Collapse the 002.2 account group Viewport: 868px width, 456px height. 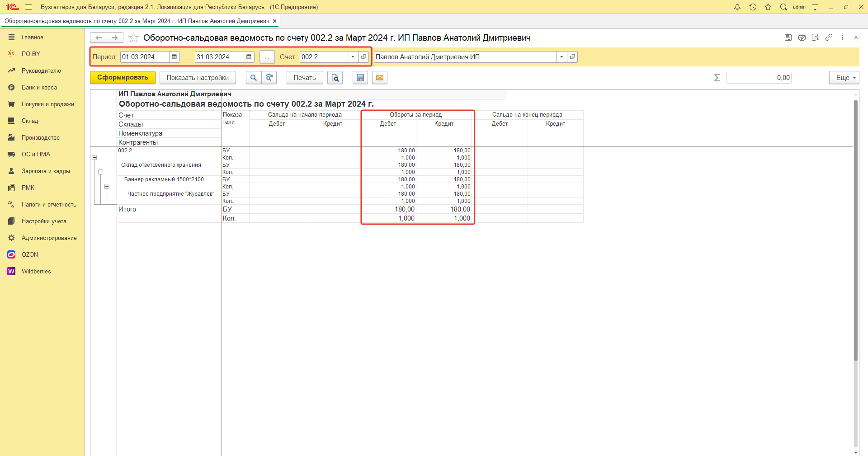click(x=94, y=158)
